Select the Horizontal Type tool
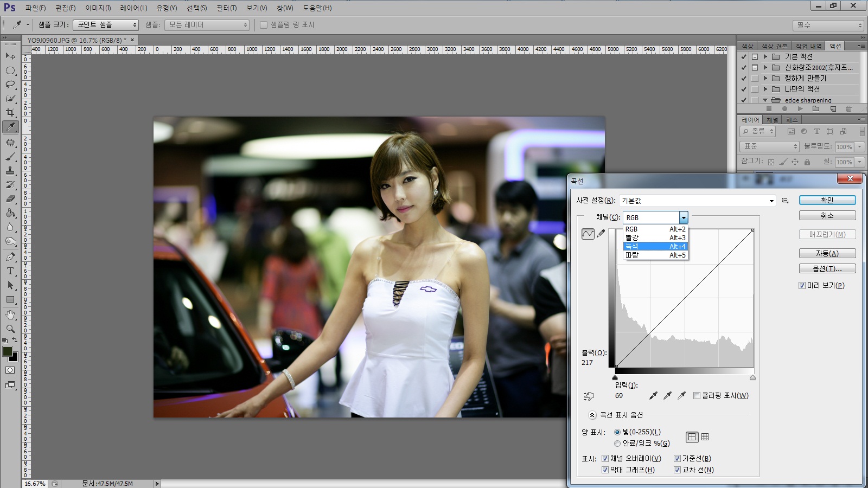This screenshot has height=488, width=868. point(10,271)
